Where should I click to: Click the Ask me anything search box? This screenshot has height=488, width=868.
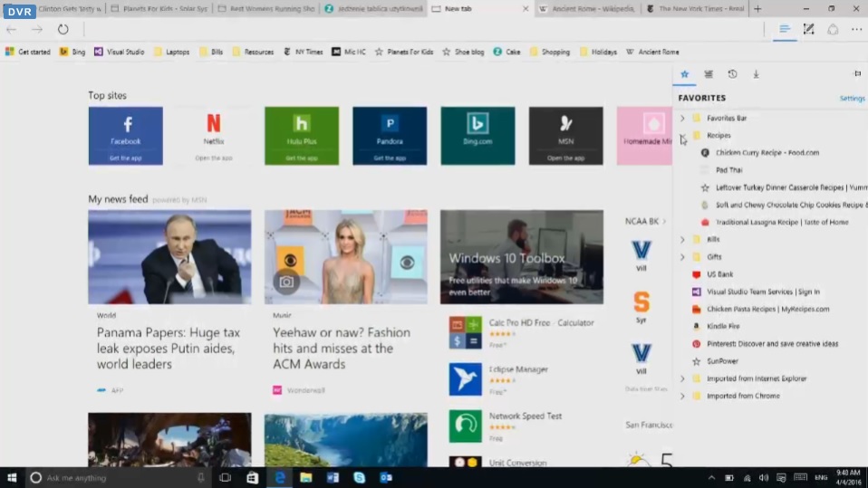pyautogui.click(x=118, y=477)
